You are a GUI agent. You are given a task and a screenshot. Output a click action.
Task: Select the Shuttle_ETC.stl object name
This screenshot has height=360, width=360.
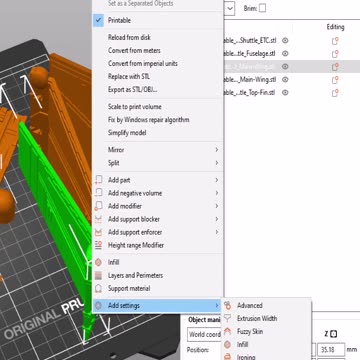point(250,41)
